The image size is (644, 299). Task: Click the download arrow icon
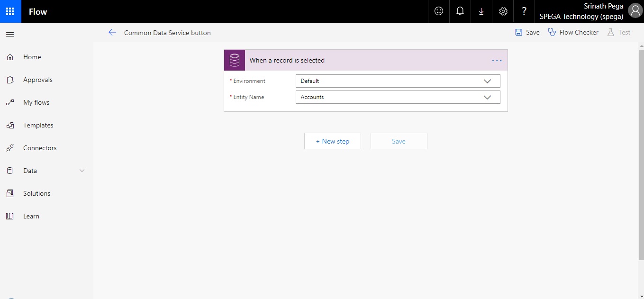click(481, 11)
